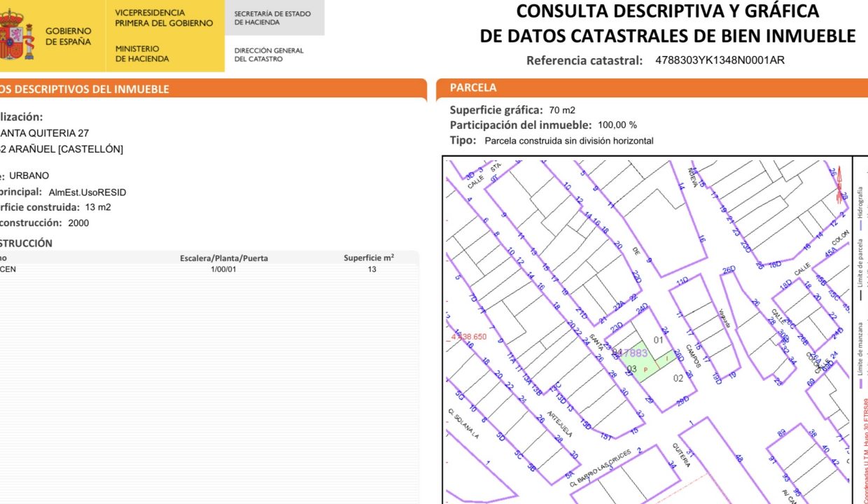
Task: Toggle the DATOS DESCRIPTIVOS DEL INMUEBLE header
Action: click(84, 89)
